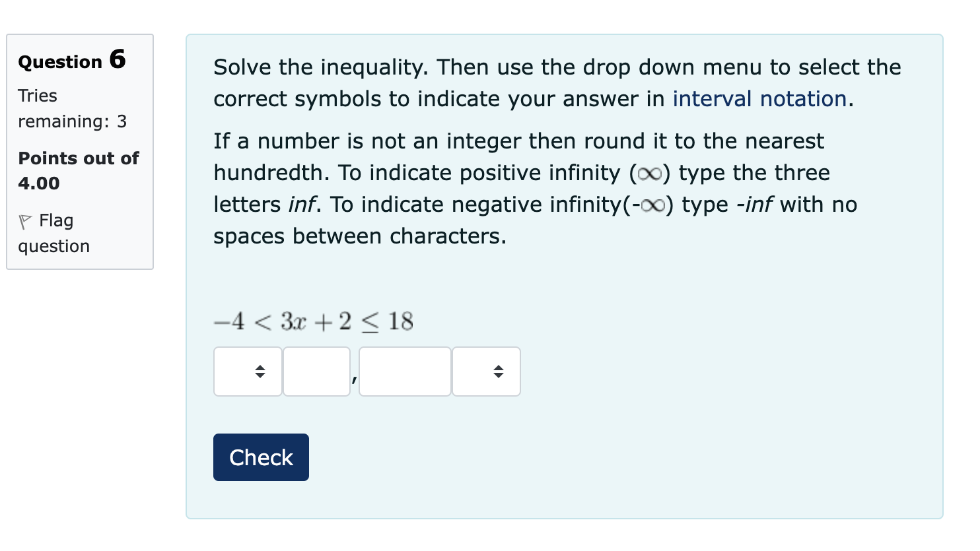
Task: Click the 'Points out of 4.00' label
Action: [x=77, y=170]
